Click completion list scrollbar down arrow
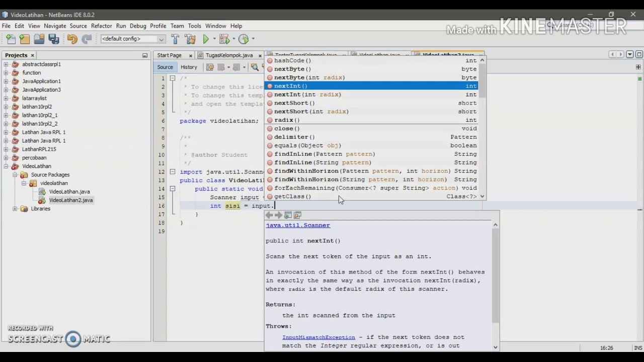644x362 pixels. (x=482, y=197)
